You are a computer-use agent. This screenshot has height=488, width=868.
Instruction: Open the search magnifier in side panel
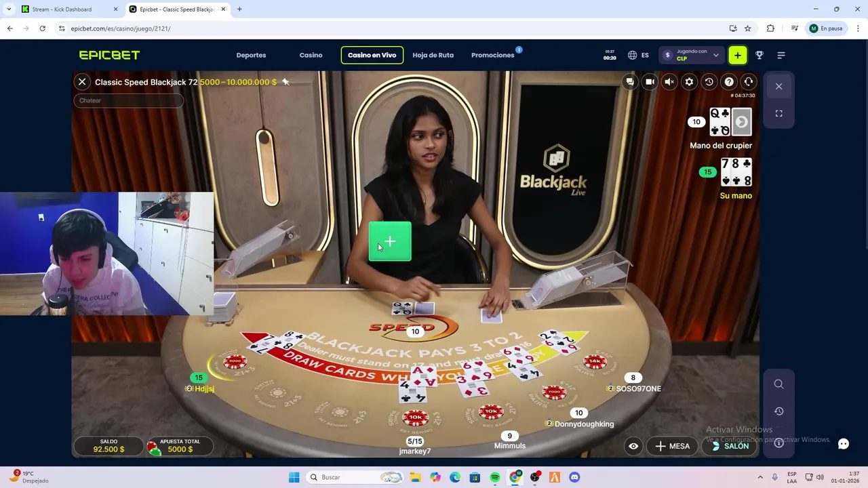(x=778, y=384)
